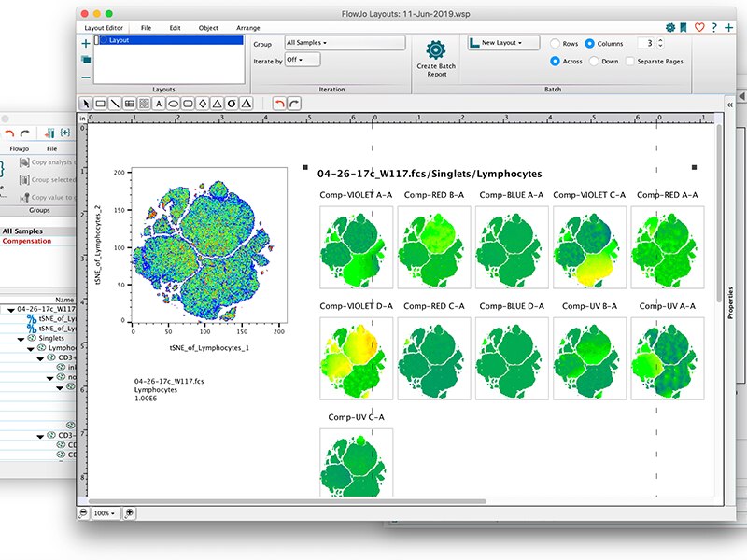The image size is (747, 560).
Task: Zoom out with the magnifier minus icon
Action: pos(83,512)
